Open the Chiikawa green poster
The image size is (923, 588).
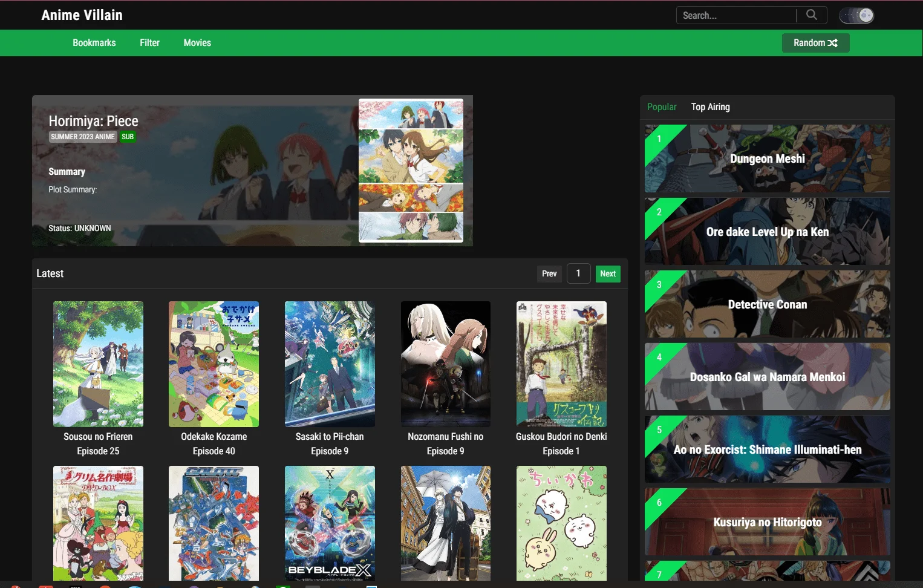[x=561, y=523]
